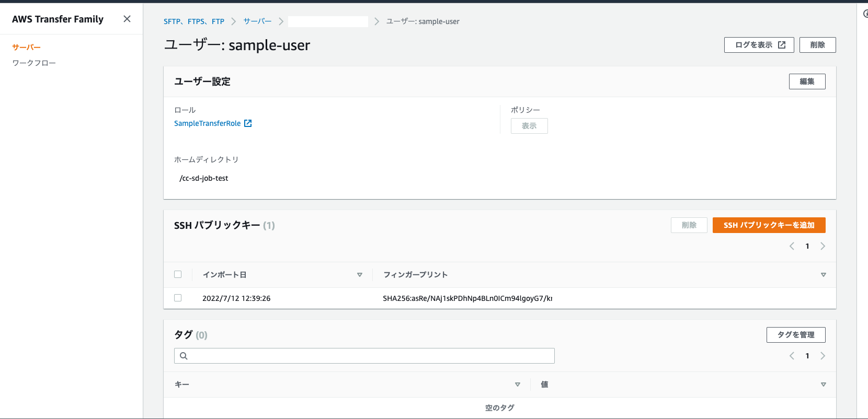
Task: Click the 2022/7/12 12:39:26 import date
Action: tap(236, 298)
